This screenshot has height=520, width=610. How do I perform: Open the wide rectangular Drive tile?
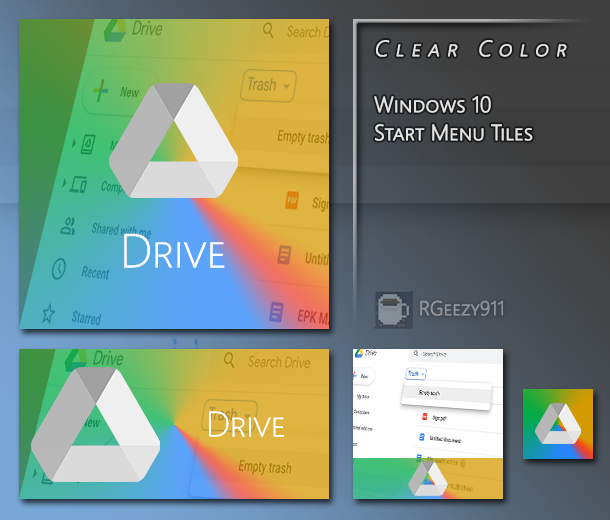click(174, 424)
